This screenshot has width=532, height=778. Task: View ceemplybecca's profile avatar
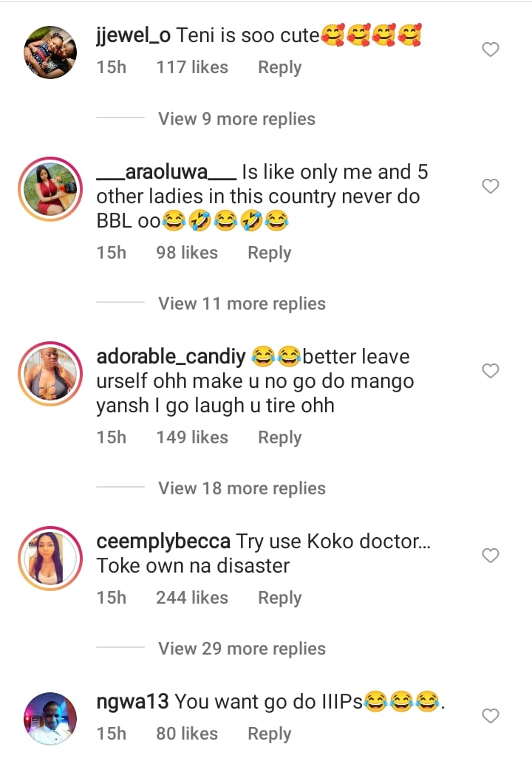pyautogui.click(x=50, y=558)
